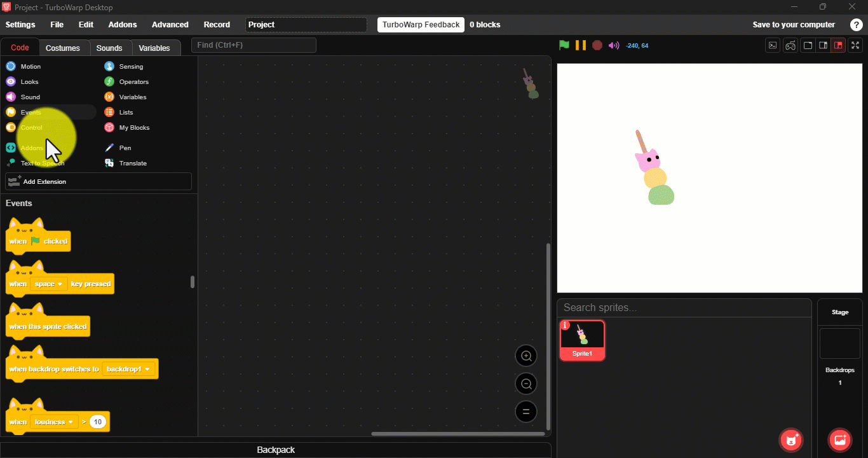Reset workspace zoom with equals icon
868x458 pixels.
click(x=526, y=412)
